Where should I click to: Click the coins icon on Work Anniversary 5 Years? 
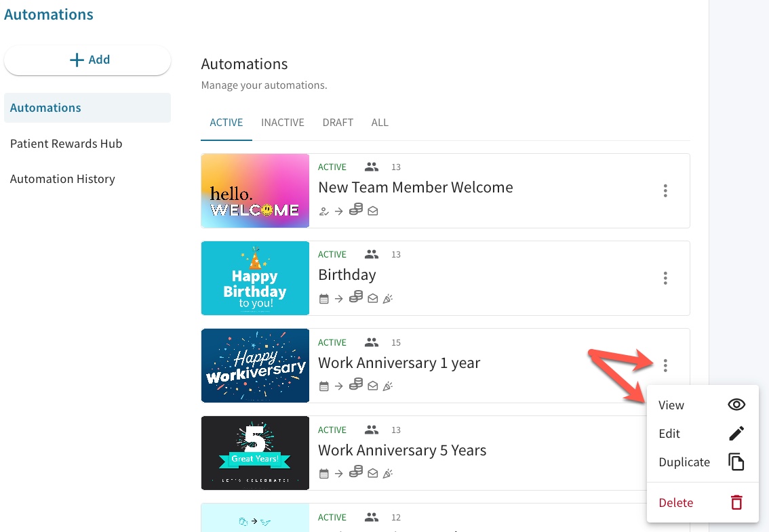pyautogui.click(x=356, y=472)
